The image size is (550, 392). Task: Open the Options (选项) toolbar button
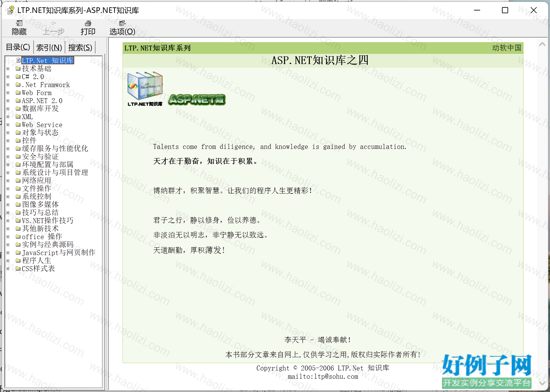pyautogui.click(x=122, y=28)
